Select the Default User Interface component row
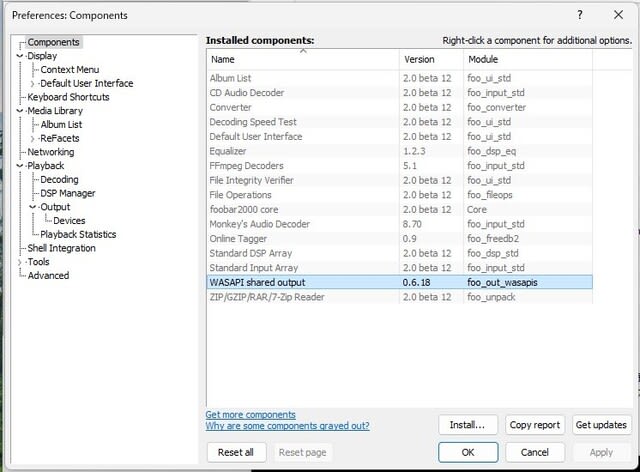 400,137
